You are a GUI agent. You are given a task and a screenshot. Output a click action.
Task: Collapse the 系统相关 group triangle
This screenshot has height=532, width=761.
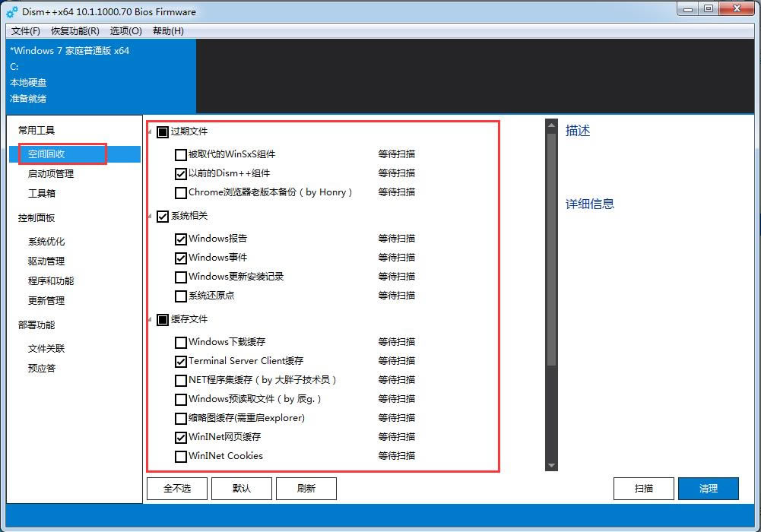pos(150,216)
